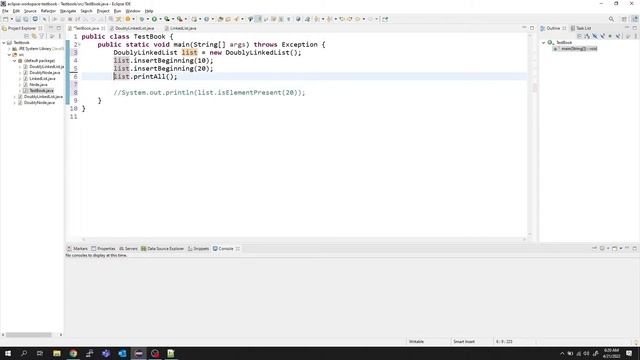Toggle Link with Editor in Project Explorer
This screenshot has width=640, height=360.
(x=34, y=36)
